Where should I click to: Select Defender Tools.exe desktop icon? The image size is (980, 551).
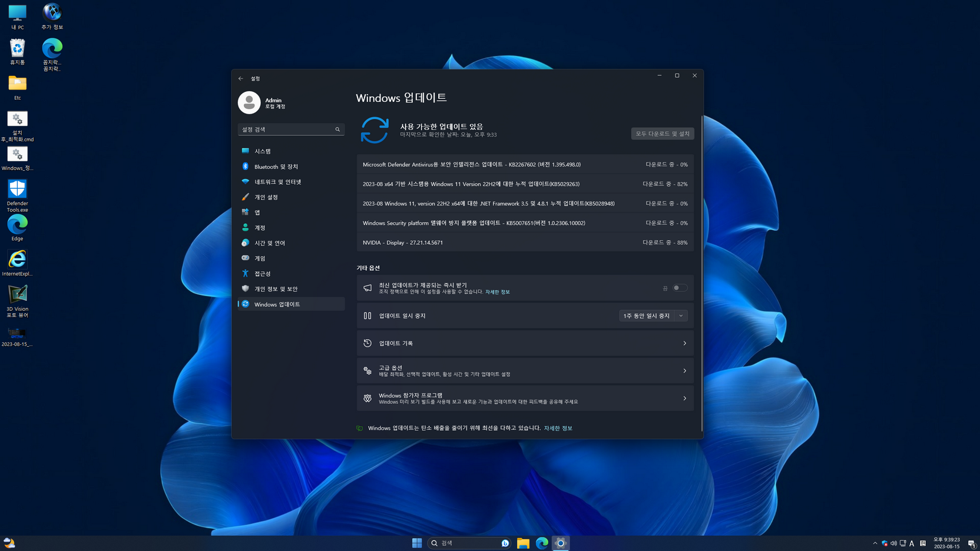click(17, 195)
